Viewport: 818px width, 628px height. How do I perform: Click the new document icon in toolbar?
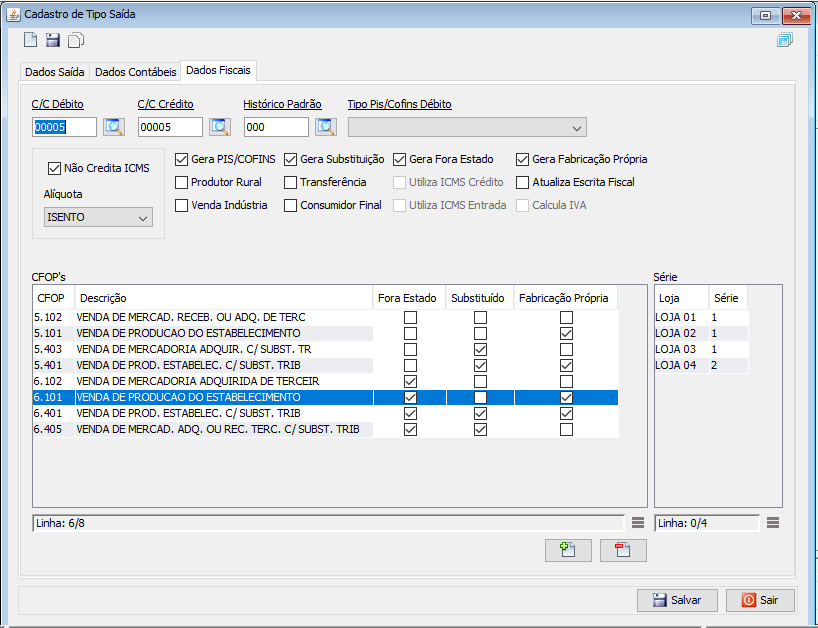click(x=31, y=40)
